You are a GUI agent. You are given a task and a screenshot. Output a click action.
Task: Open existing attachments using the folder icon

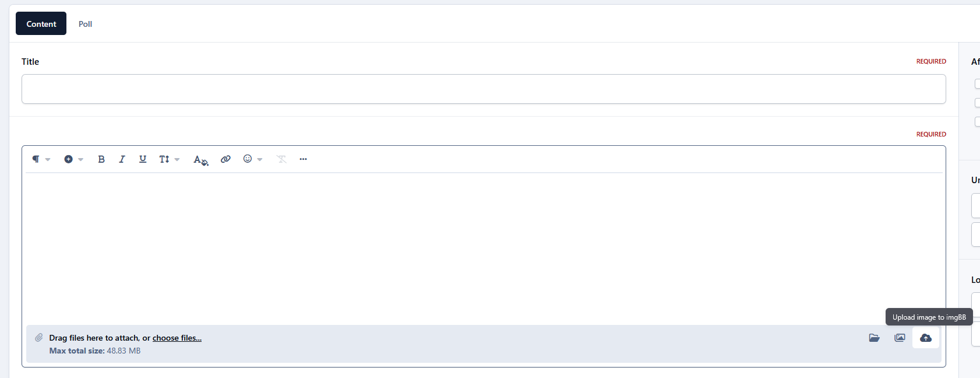click(x=874, y=338)
